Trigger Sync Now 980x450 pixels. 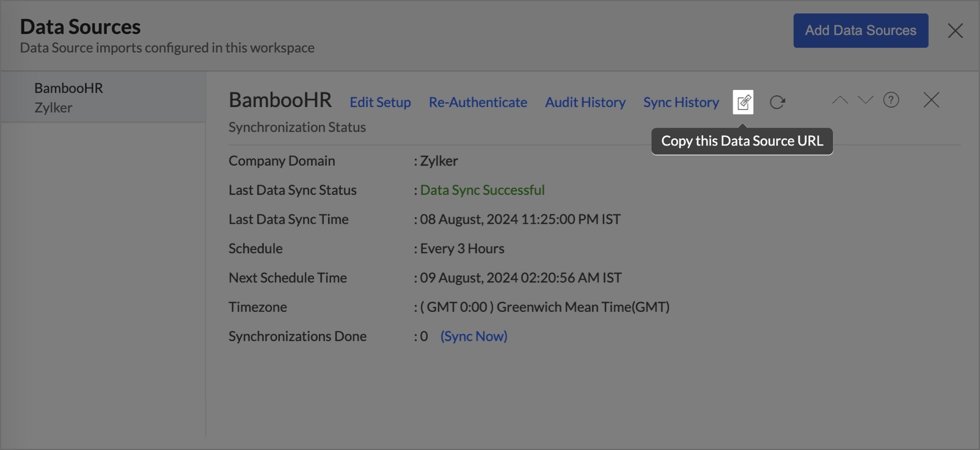click(x=474, y=336)
